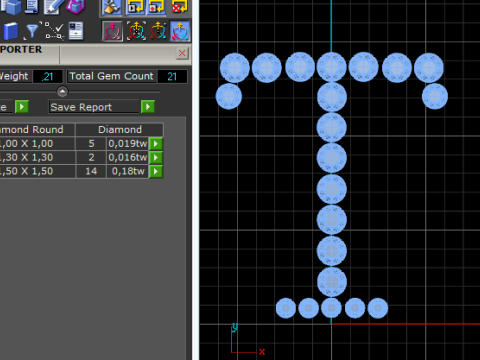
Task: Close the Reporter panel
Action: (x=182, y=53)
